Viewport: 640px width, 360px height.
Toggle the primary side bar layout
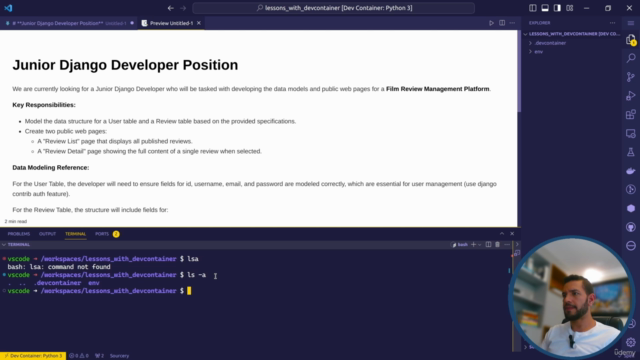pyautogui.click(x=533, y=8)
